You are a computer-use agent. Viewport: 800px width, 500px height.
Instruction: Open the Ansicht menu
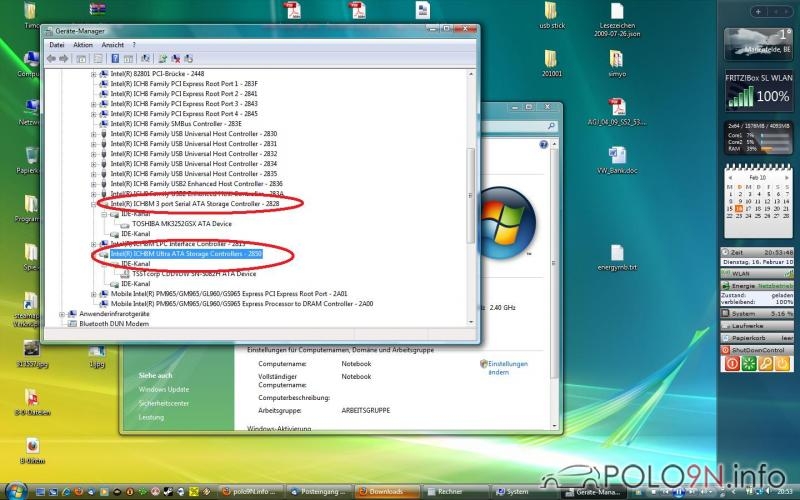pos(113,45)
